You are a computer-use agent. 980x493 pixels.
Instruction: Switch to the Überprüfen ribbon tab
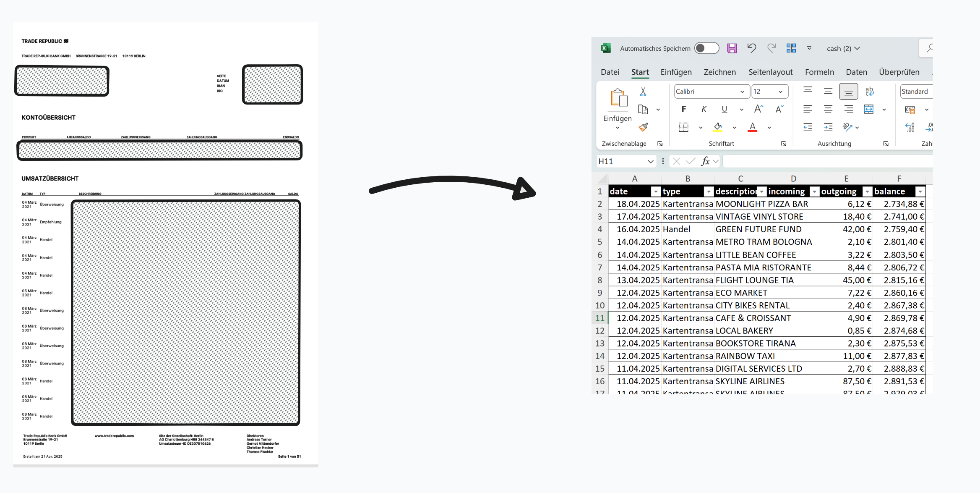899,72
